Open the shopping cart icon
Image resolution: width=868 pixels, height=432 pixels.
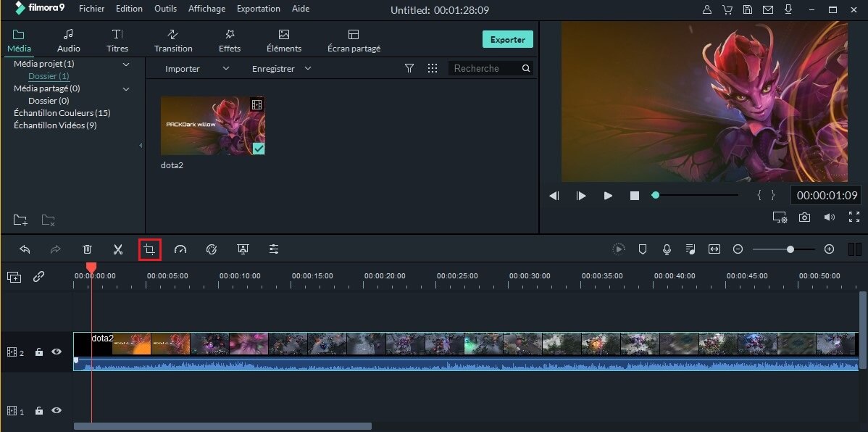pos(727,9)
